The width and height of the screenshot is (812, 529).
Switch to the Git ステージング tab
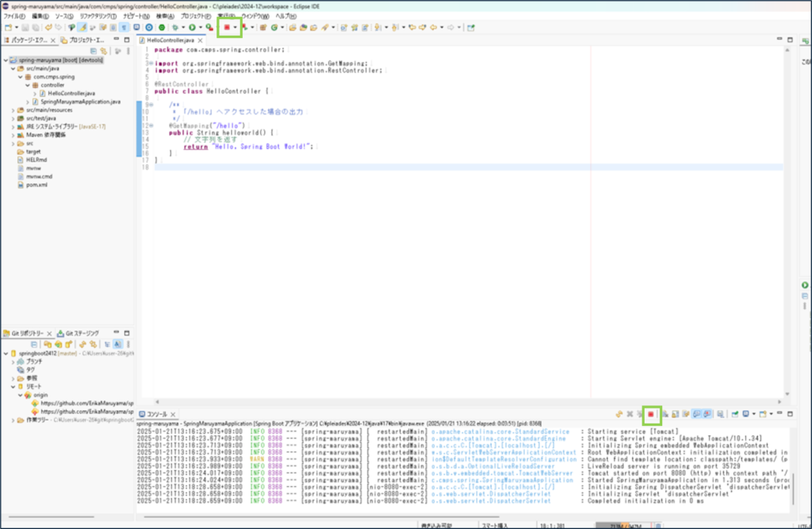pyautogui.click(x=81, y=332)
